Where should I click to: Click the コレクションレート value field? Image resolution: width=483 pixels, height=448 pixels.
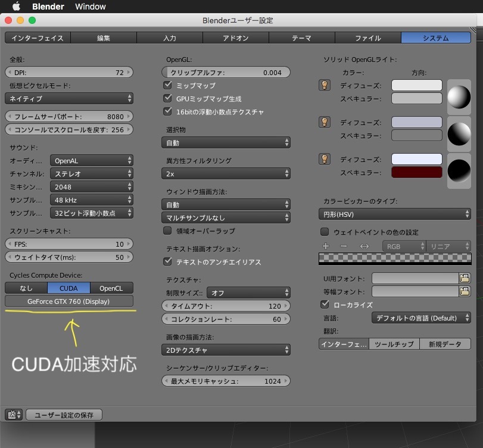pos(226,319)
